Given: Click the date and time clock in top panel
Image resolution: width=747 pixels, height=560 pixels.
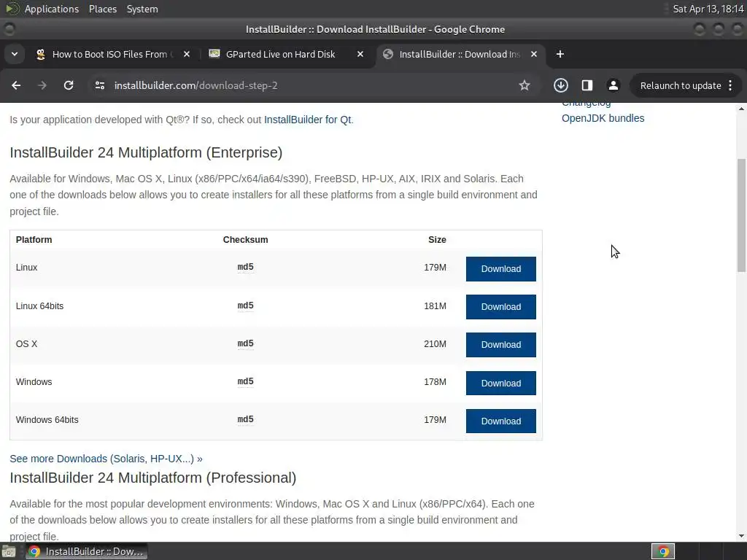Looking at the screenshot, I should click(708, 9).
